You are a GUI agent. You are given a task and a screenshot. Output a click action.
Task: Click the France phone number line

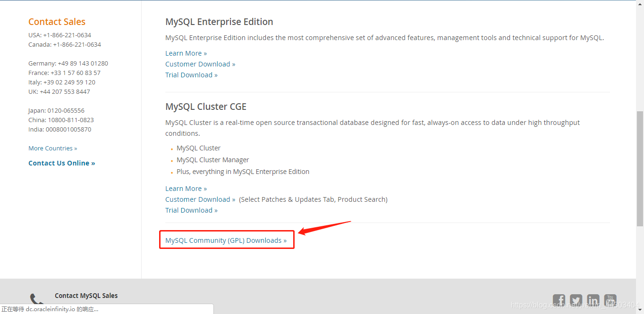click(x=64, y=73)
